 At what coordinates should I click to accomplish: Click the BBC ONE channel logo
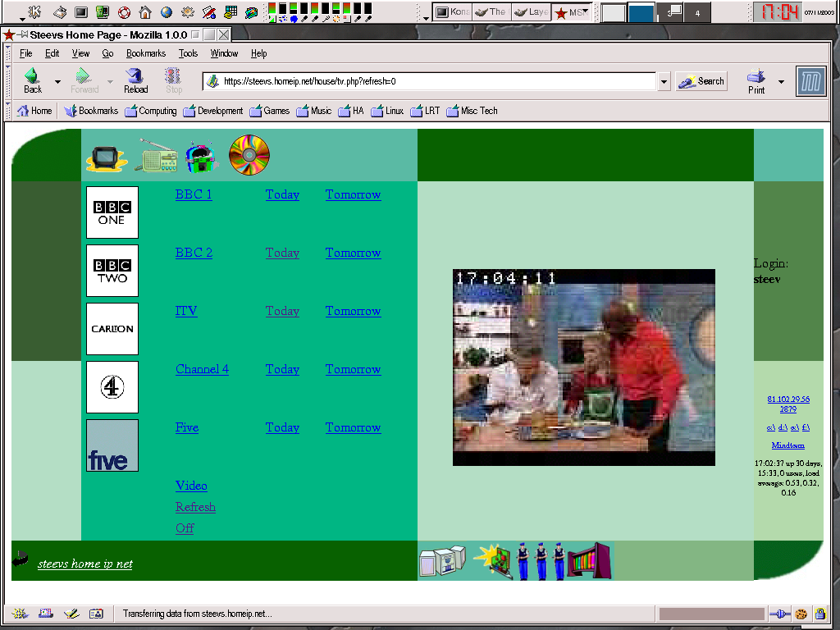click(x=112, y=212)
